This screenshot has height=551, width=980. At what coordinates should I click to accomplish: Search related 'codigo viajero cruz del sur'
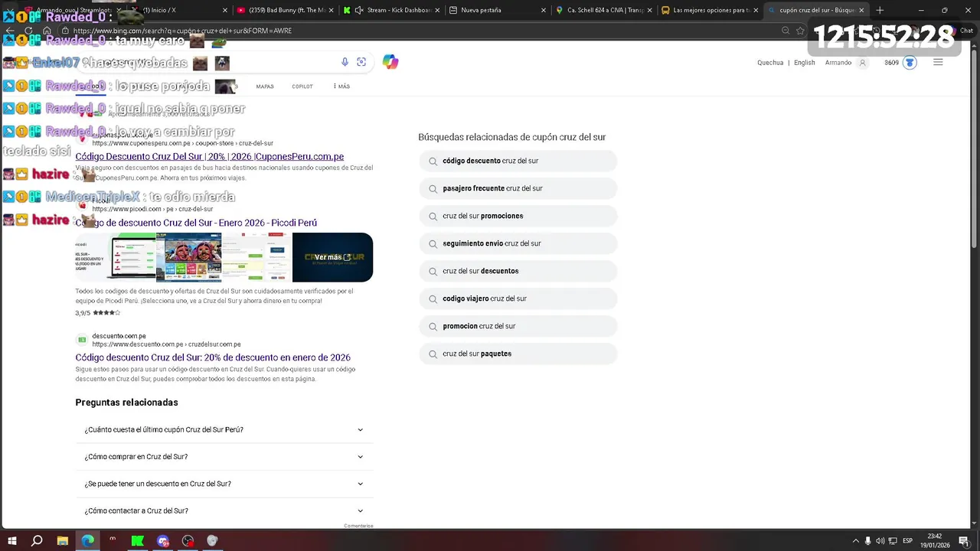(x=518, y=298)
